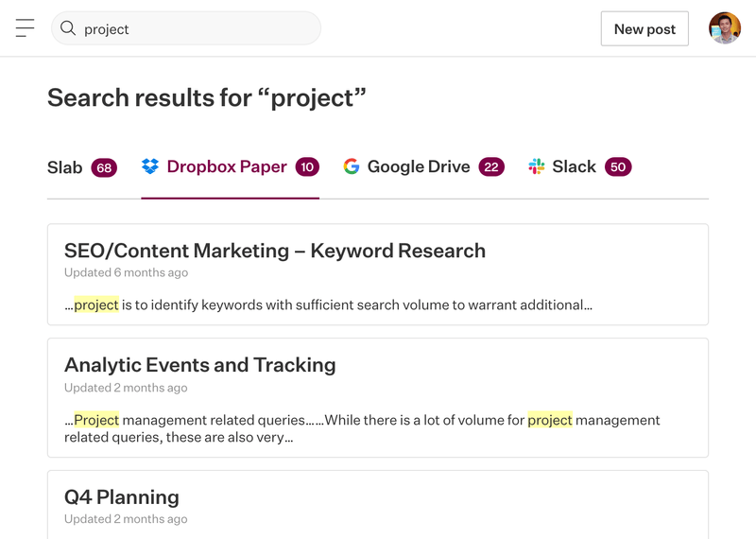Click the Dropbox logo icon
Image resolution: width=756 pixels, height=539 pixels.
(x=150, y=166)
